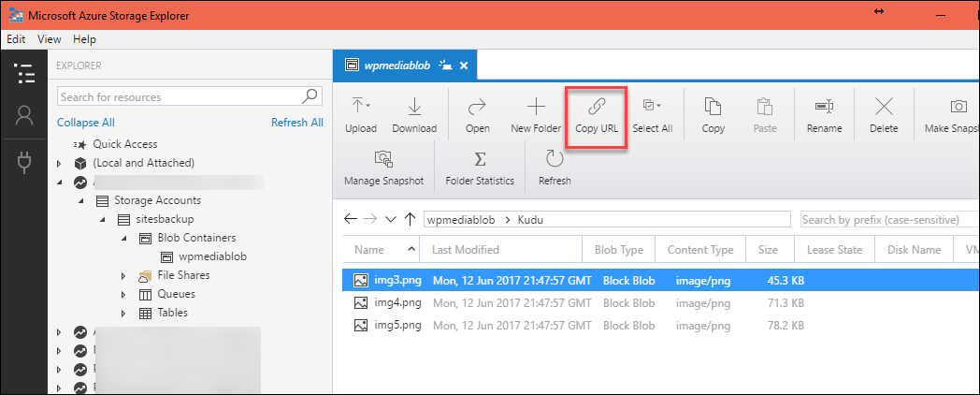Sort by the Lease State column header
Viewport: 980px width, 395px height.
[x=834, y=249]
